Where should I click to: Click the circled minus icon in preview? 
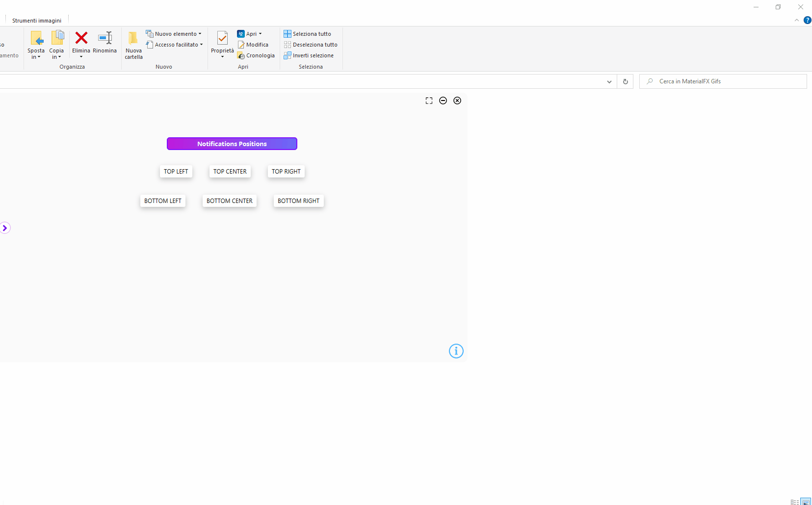click(x=443, y=101)
